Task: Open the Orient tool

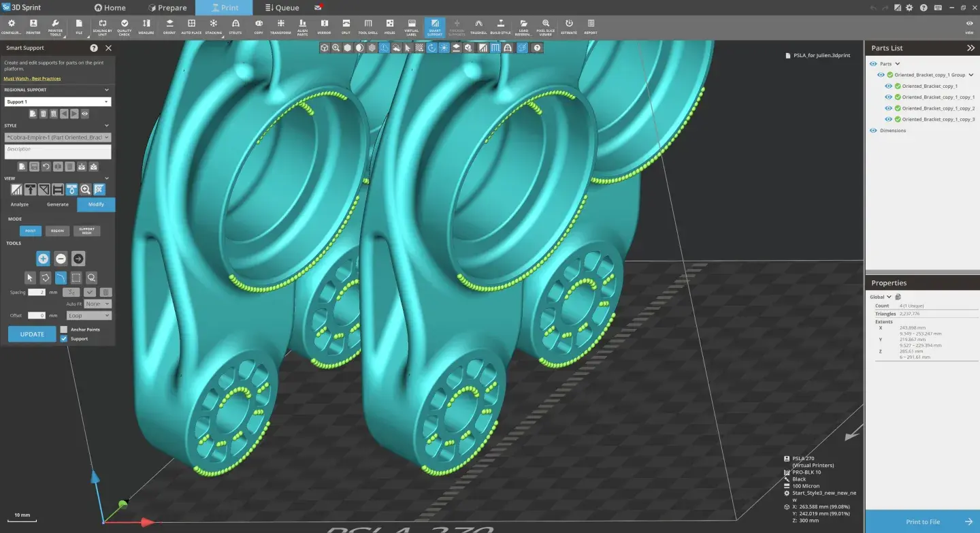Action: [x=169, y=27]
